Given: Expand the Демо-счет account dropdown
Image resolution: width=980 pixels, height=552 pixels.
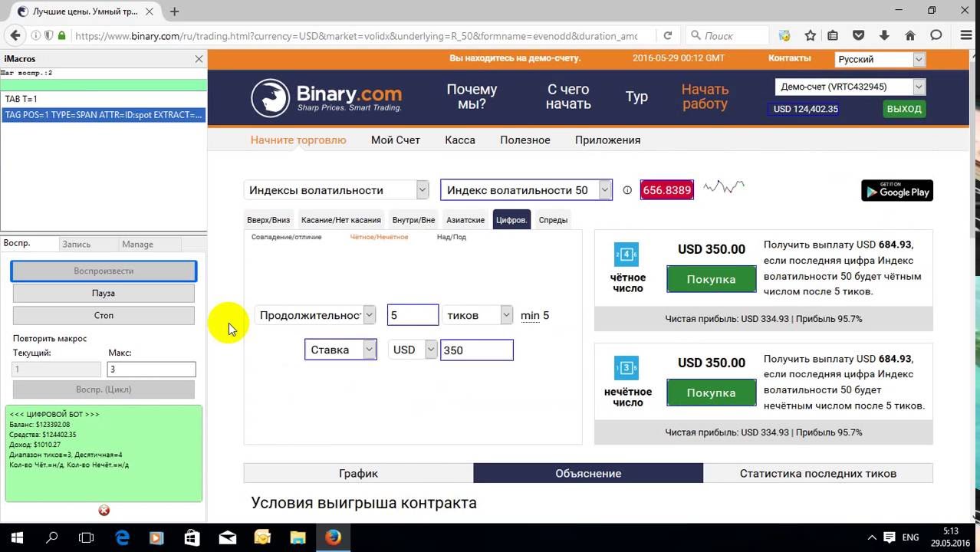Looking at the screenshot, I should click(x=850, y=87).
